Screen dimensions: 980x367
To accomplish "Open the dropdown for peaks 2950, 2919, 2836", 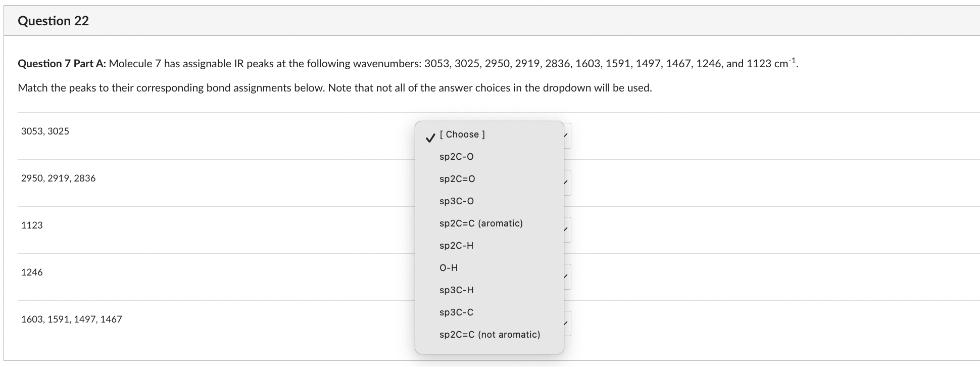I will (566, 182).
